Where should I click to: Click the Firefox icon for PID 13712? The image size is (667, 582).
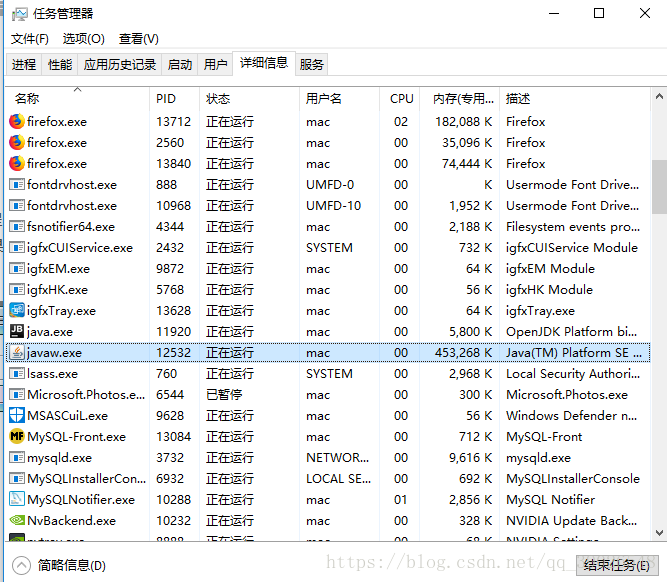click(17, 122)
